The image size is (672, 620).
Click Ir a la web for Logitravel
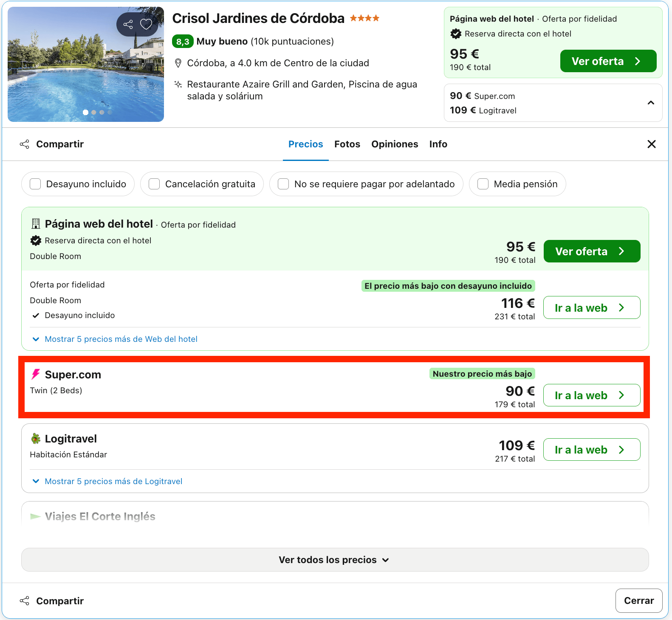592,450
